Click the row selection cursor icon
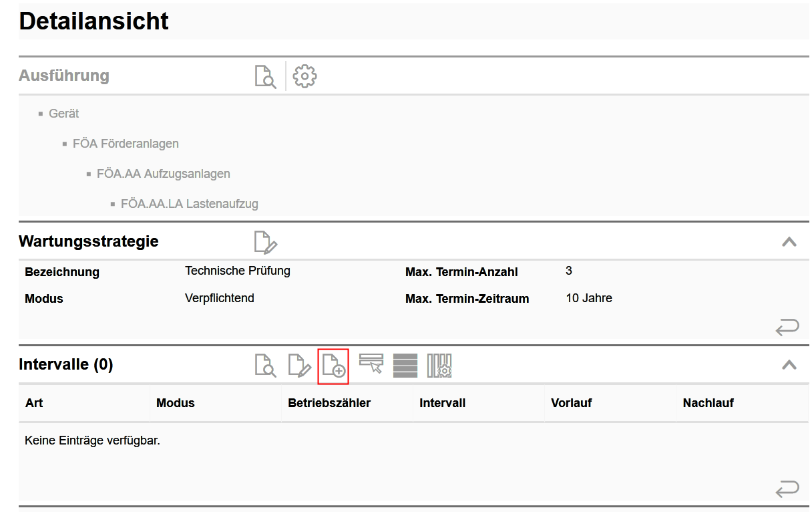 (371, 364)
